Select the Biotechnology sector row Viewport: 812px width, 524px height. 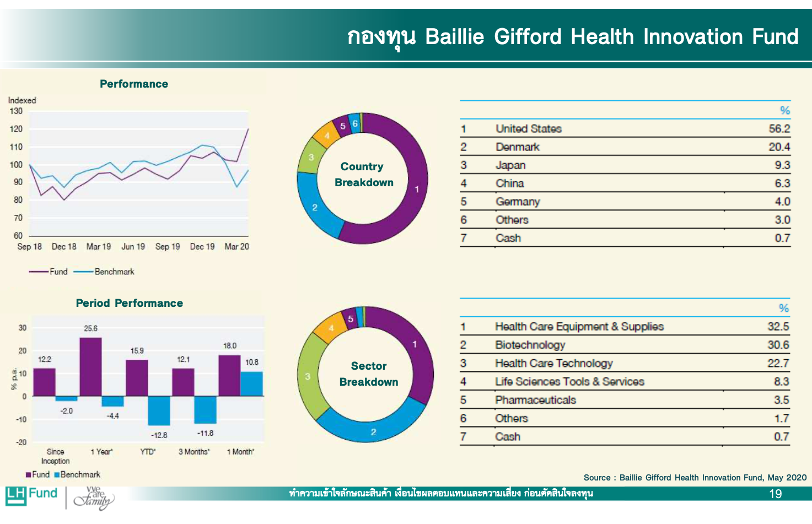pyautogui.click(x=625, y=345)
